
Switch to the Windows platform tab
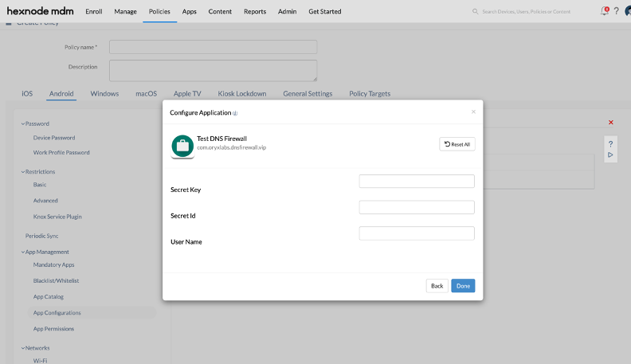point(104,93)
